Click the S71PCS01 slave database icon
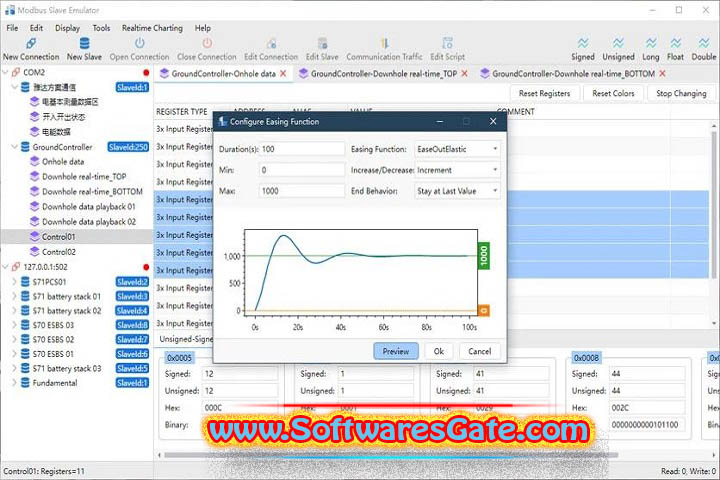This screenshot has height=480, width=720. click(x=25, y=282)
